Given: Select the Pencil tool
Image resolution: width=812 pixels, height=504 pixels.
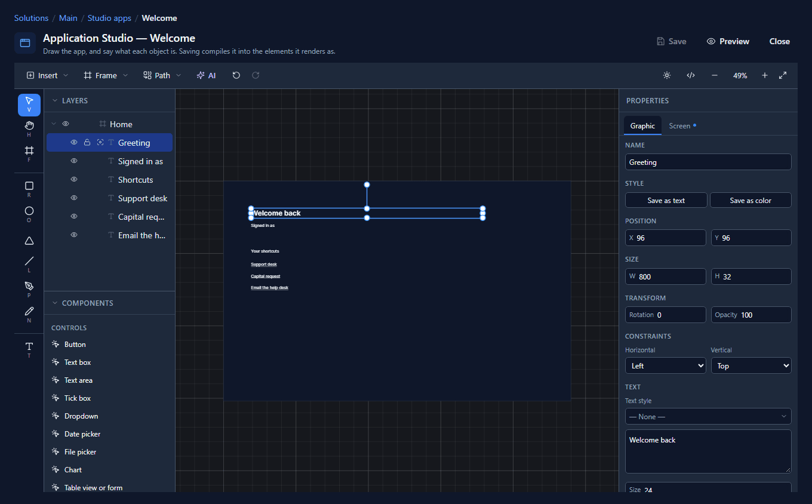Looking at the screenshot, I should (x=29, y=315).
